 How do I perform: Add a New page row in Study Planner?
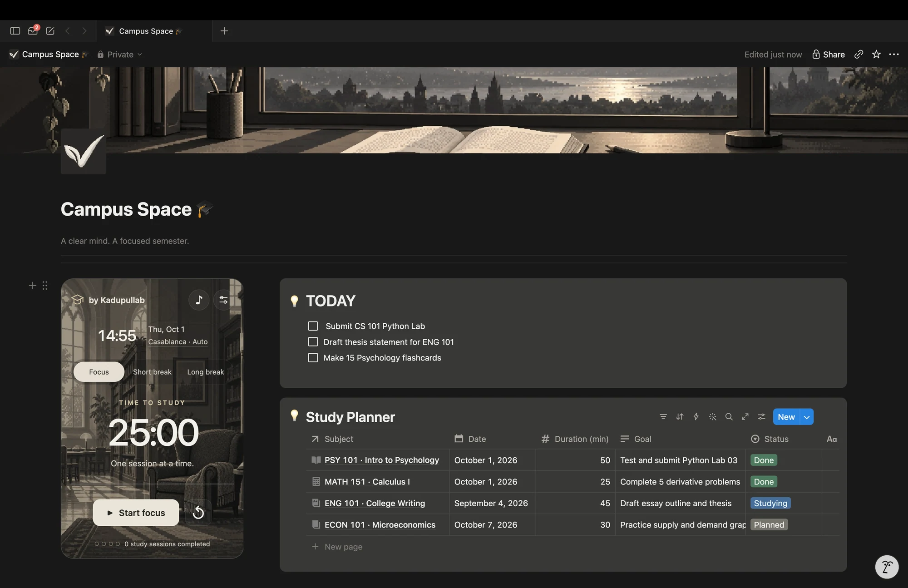(x=337, y=547)
